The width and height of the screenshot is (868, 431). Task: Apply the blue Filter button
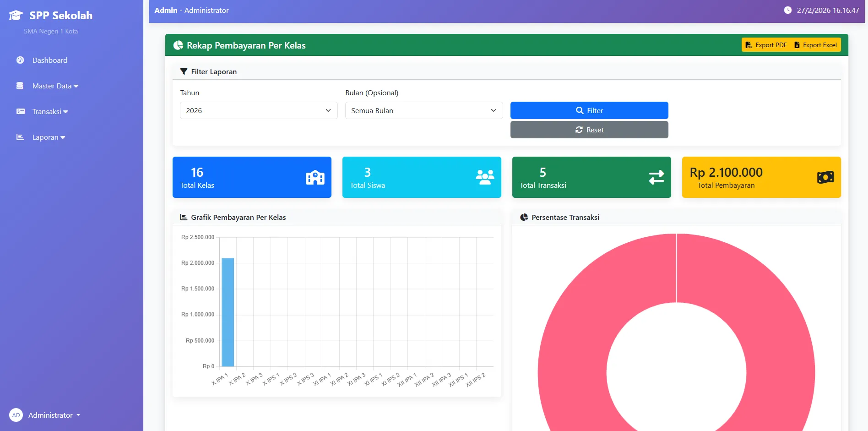589,110
